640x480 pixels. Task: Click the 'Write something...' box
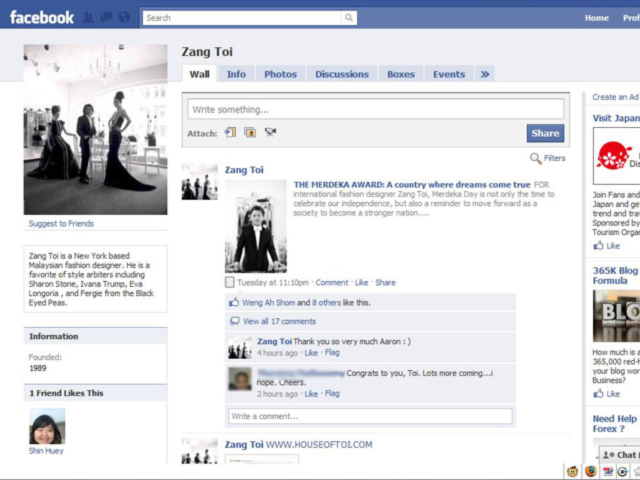pyautogui.click(x=376, y=109)
